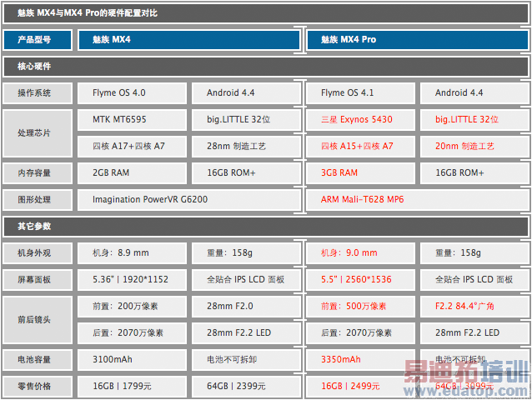Click '全贴合 IPS LCD 面板' in the MX4 column
532x400 pixels.
pos(246,280)
